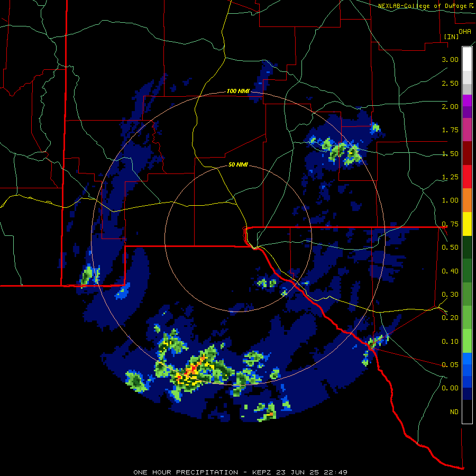Select the 0.40 legend value
Screen dimensions: 476x476
[x=450, y=271]
